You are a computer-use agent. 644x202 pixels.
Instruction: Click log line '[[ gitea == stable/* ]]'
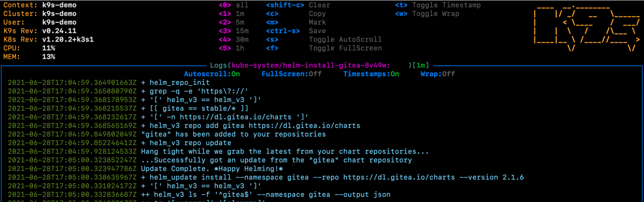[x=195, y=108]
